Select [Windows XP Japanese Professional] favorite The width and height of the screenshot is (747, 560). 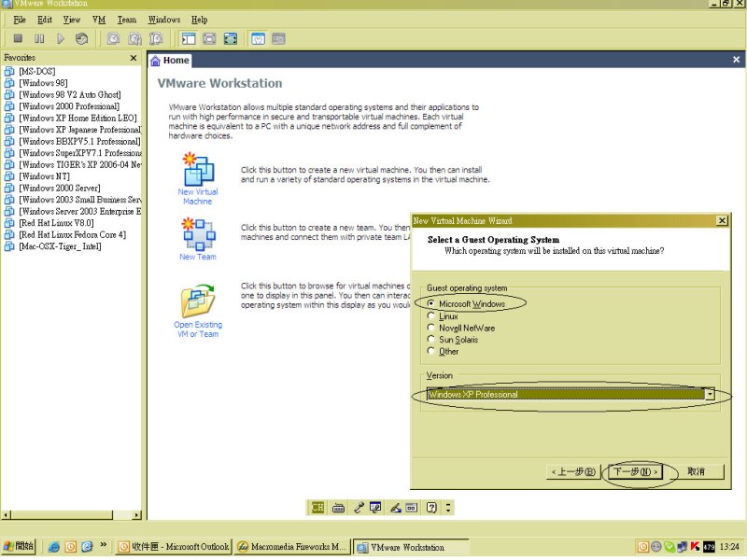[x=80, y=130]
